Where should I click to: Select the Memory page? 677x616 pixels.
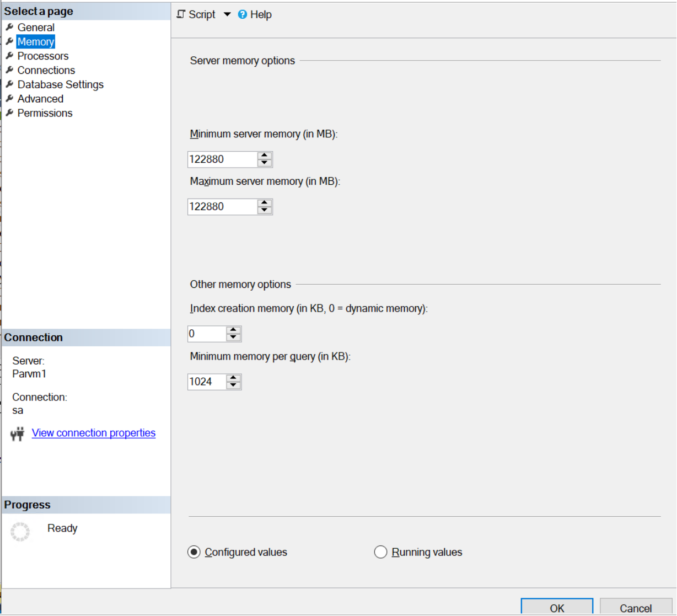coord(36,42)
